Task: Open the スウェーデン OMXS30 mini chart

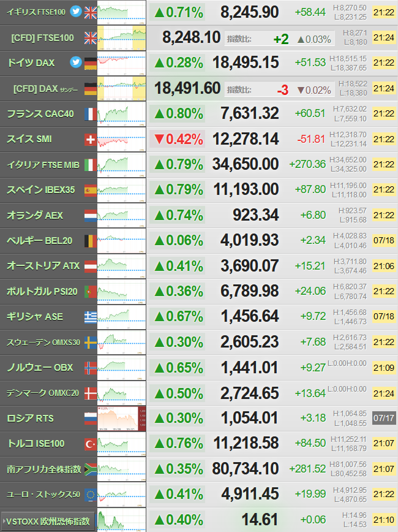Action: tap(122, 343)
